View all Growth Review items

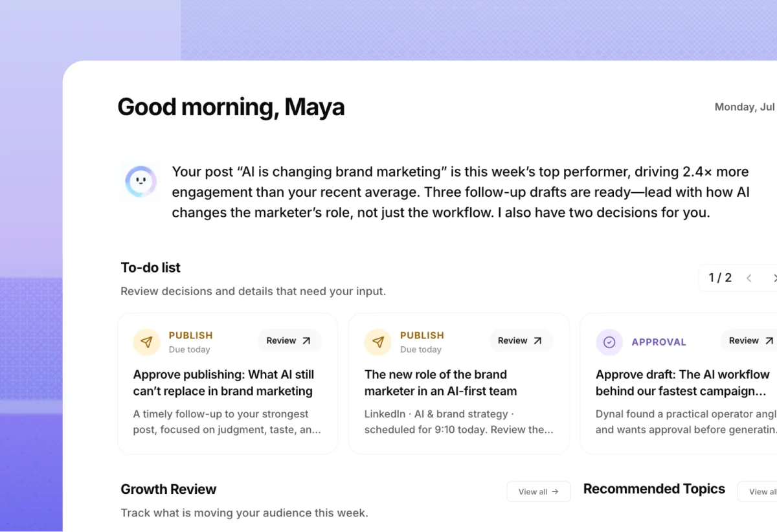click(x=538, y=492)
